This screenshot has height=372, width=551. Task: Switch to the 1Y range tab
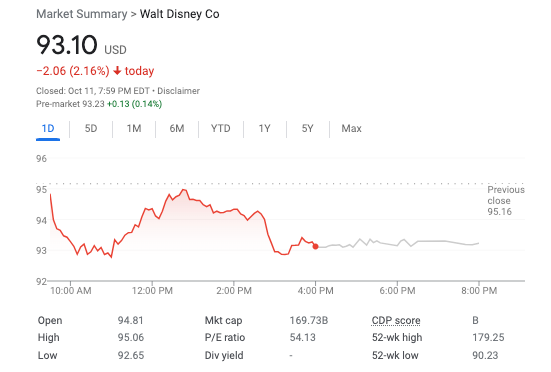pos(265,129)
